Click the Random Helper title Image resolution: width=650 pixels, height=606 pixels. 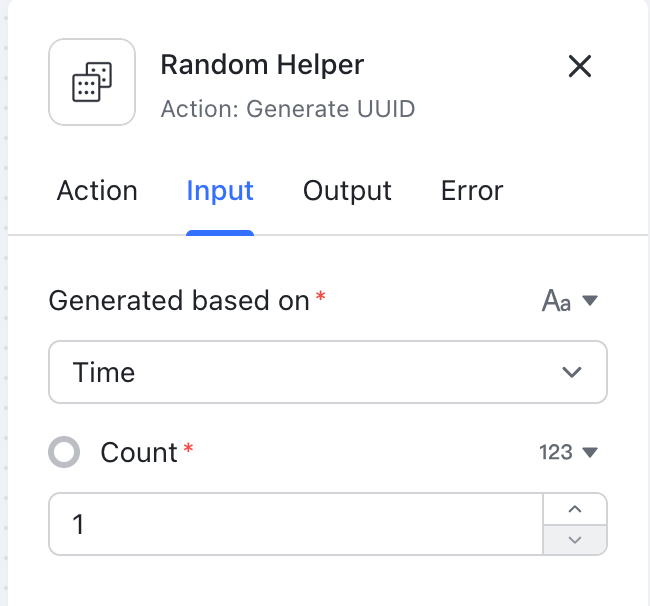(x=262, y=66)
